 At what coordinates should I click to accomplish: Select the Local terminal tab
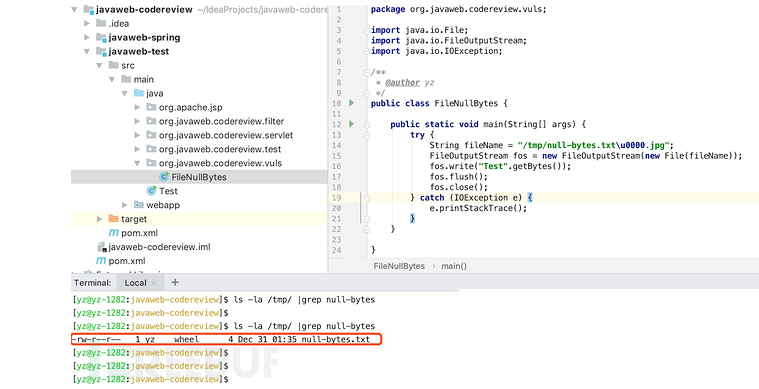[x=135, y=283]
